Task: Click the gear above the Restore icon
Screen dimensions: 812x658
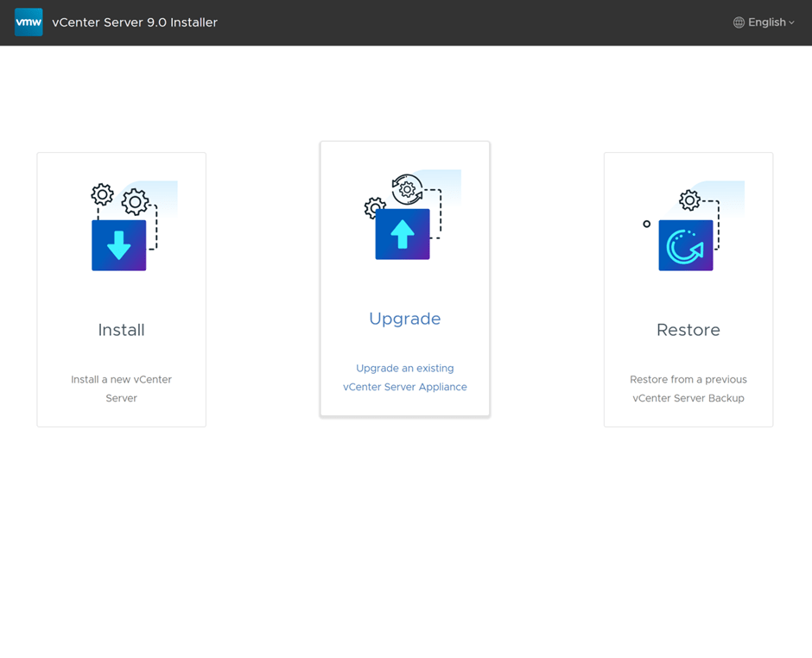Action: [689, 200]
